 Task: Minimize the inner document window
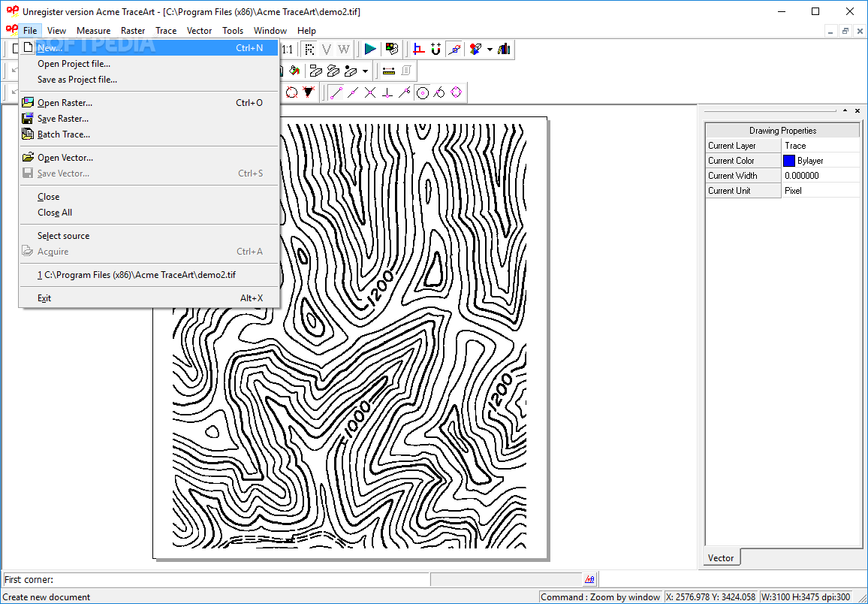830,32
